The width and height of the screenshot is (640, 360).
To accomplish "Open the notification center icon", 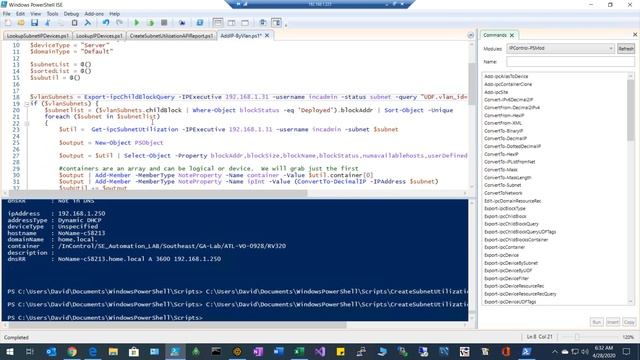I will pos(627,351).
